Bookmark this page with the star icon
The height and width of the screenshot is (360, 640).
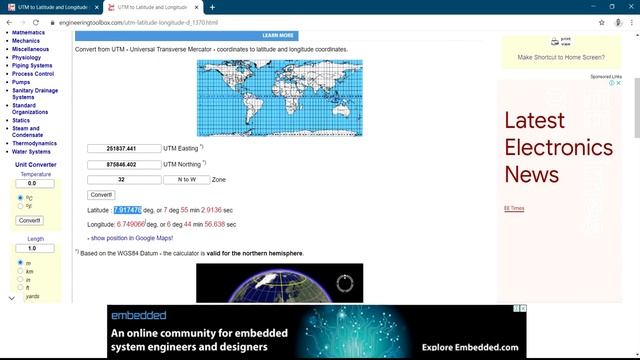602,22
